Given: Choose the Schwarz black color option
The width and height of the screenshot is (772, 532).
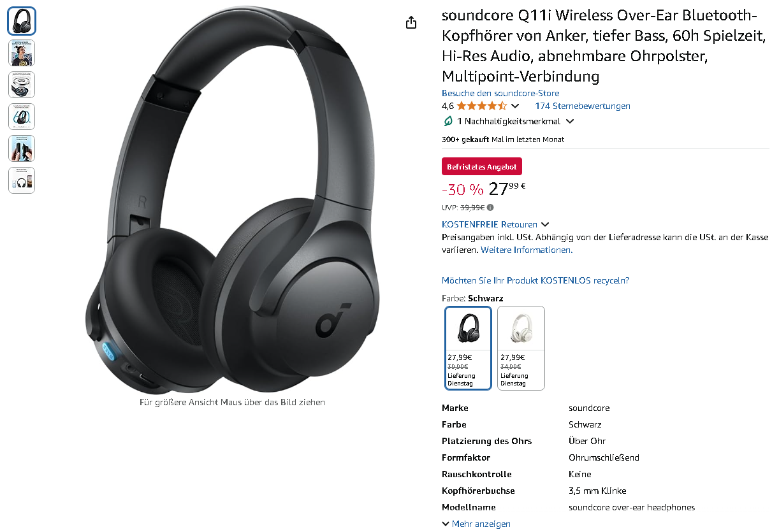Looking at the screenshot, I should click(x=468, y=348).
